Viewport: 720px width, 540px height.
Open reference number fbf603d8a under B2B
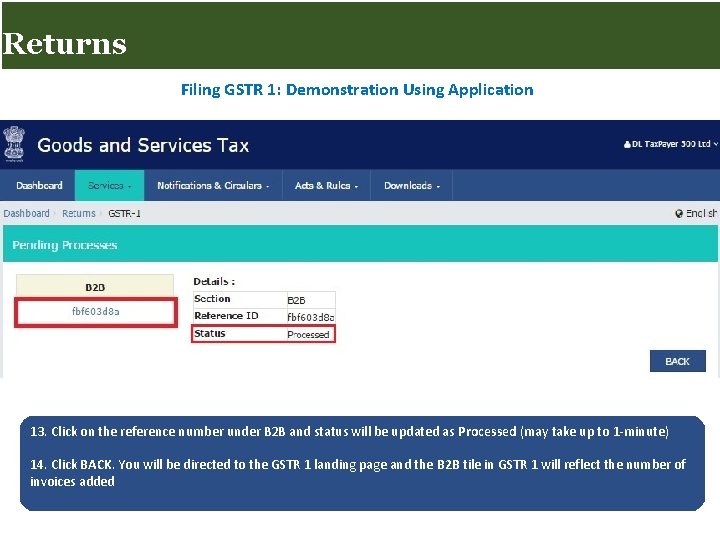96,312
